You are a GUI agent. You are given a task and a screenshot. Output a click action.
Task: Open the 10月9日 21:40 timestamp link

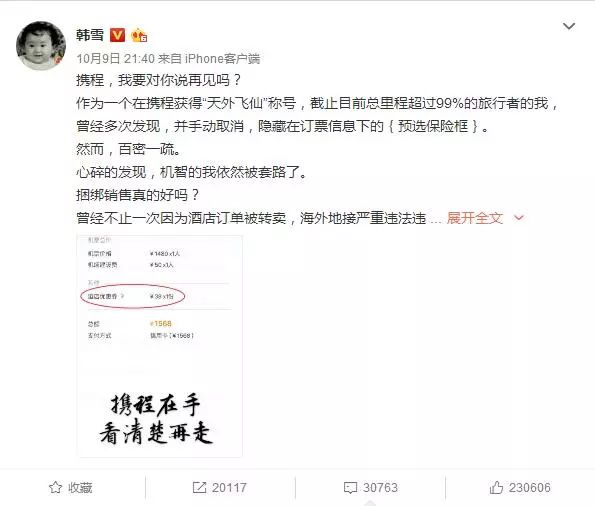click(x=115, y=58)
